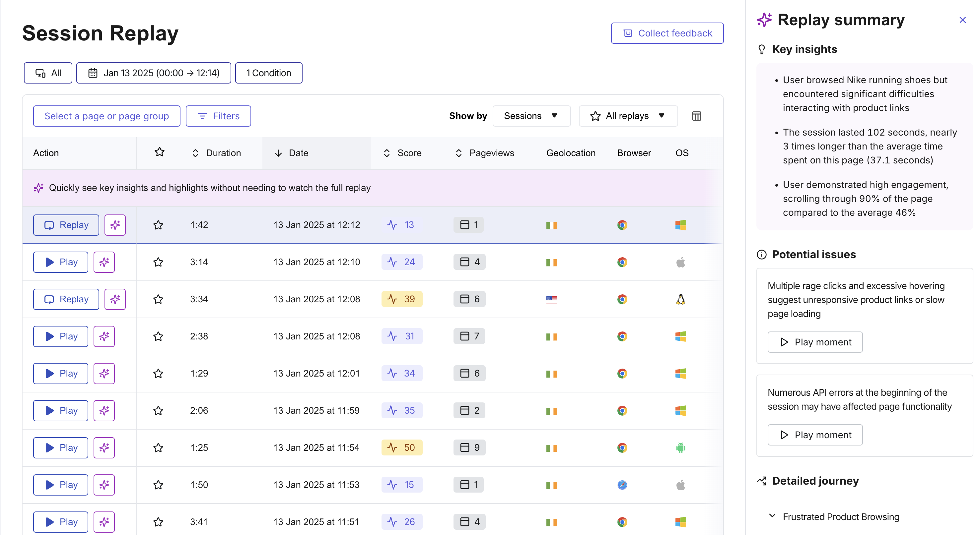Sort table by Date column
Viewport: 980px width, 535px height.
coord(291,153)
